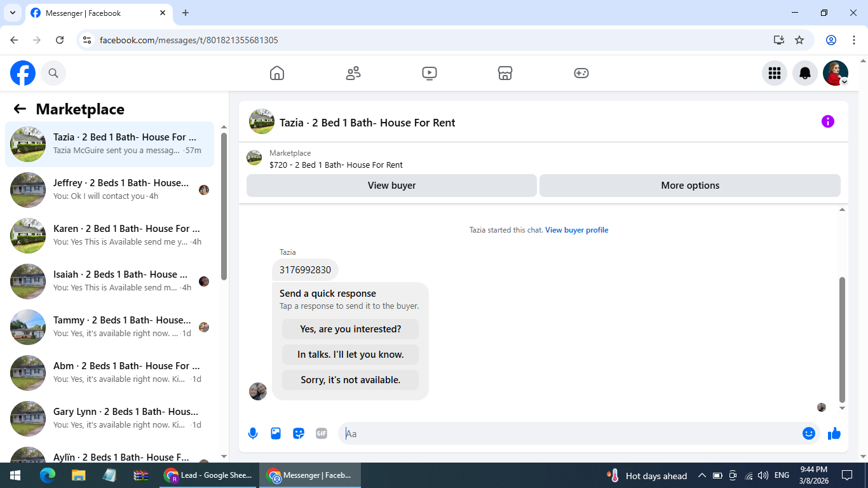Open the Karen conversation in the list
This screenshot has height=488, width=868.
coord(110,236)
